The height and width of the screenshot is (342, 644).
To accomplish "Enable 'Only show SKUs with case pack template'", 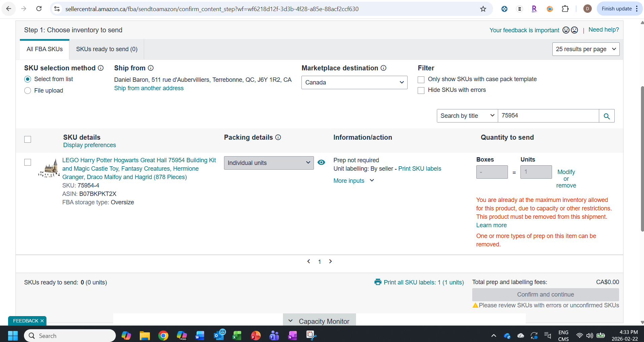I will point(421,80).
